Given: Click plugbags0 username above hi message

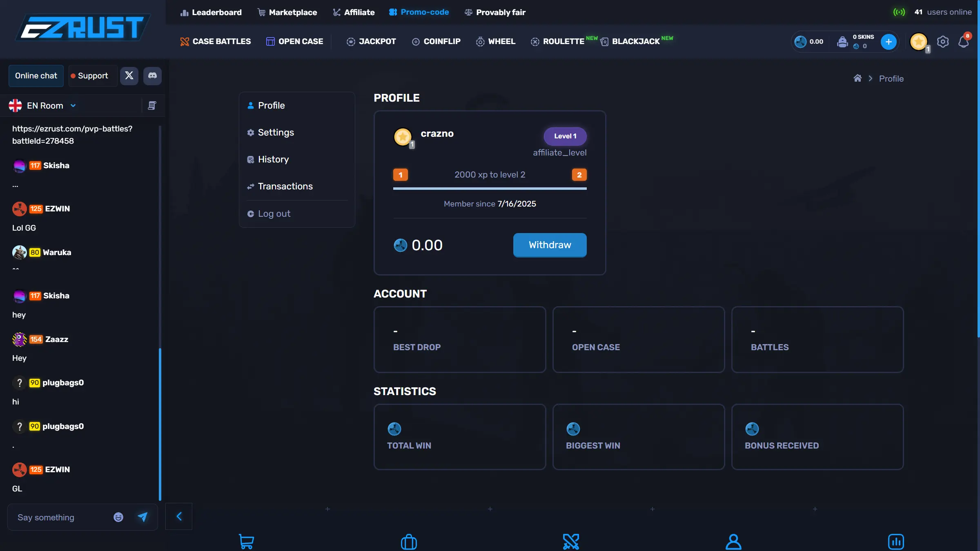Looking at the screenshot, I should (63, 382).
